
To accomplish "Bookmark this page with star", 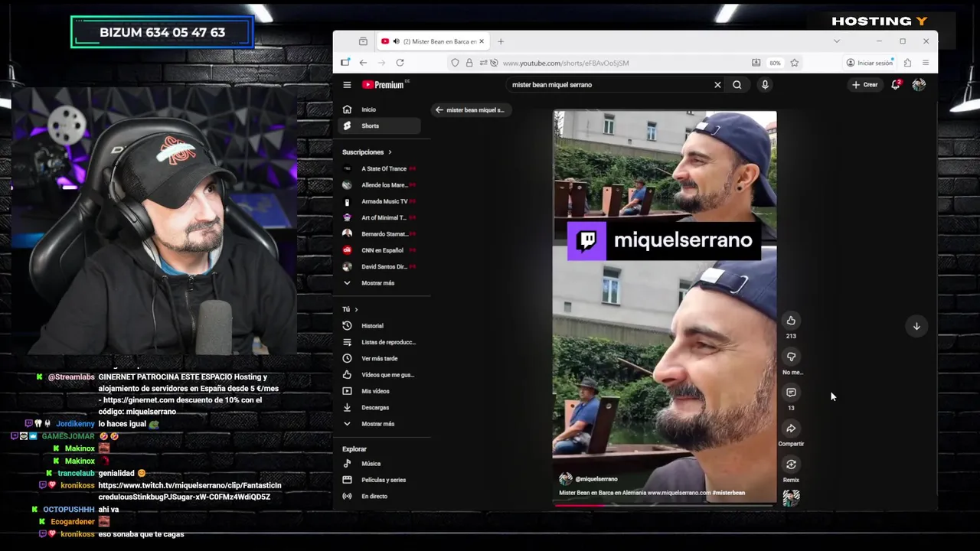I will (x=795, y=63).
